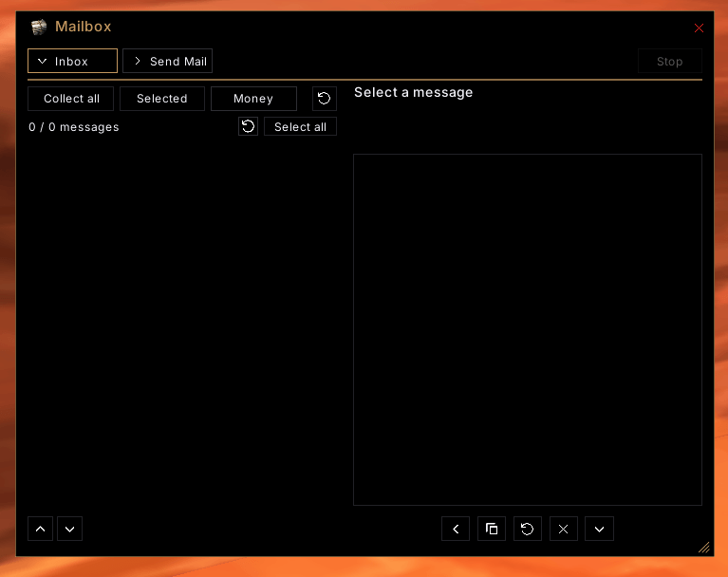Click down arrow beside the up arrow
728x577 pixels.
[x=69, y=529]
